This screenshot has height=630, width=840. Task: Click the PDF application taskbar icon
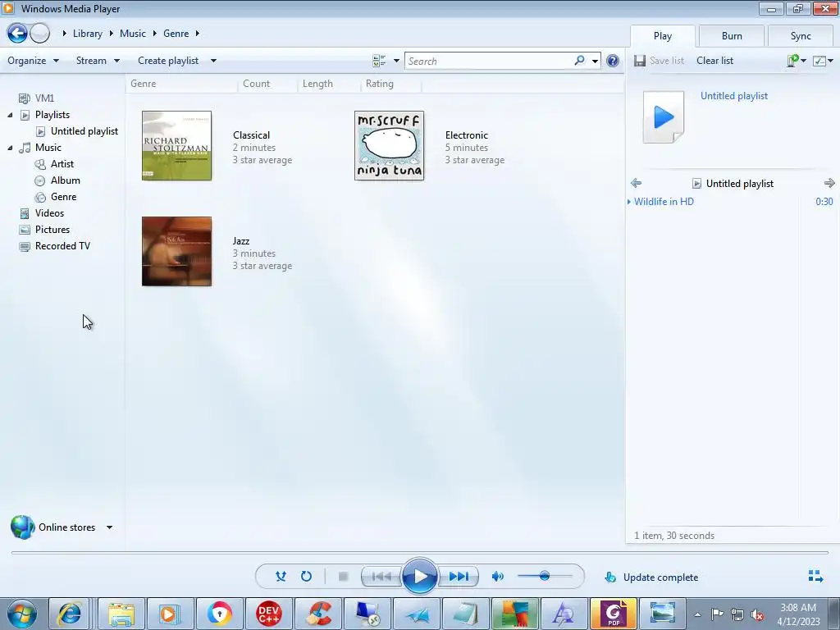click(x=614, y=614)
